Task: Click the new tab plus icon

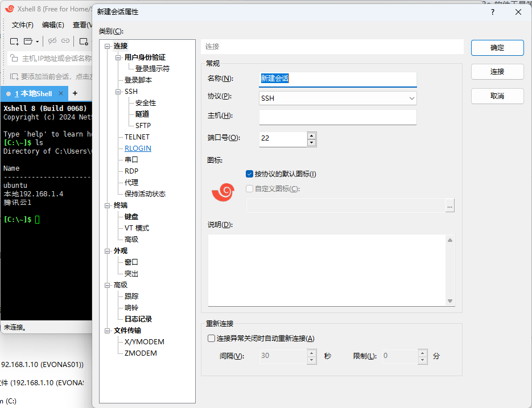Action: pyautogui.click(x=76, y=93)
